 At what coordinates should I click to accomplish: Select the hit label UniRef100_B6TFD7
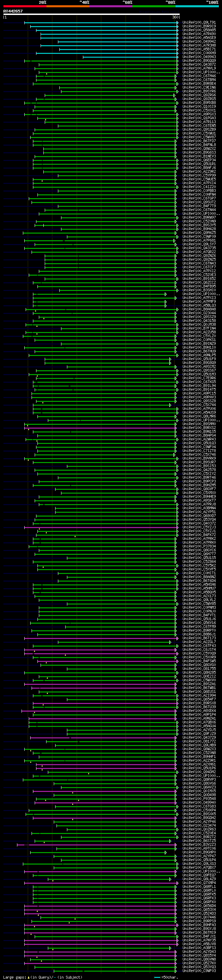[x=199, y=141]
